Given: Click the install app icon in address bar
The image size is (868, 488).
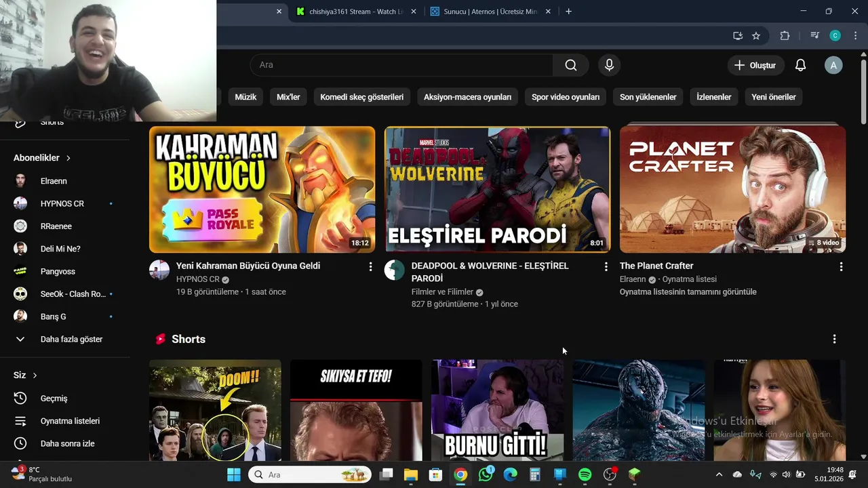Looking at the screenshot, I should [x=738, y=35].
